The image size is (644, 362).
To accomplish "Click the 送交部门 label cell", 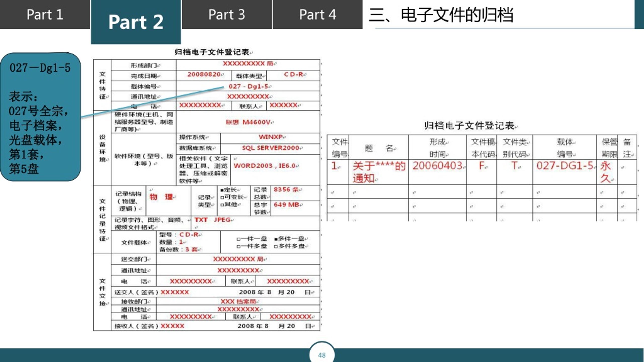I will coord(134,259).
